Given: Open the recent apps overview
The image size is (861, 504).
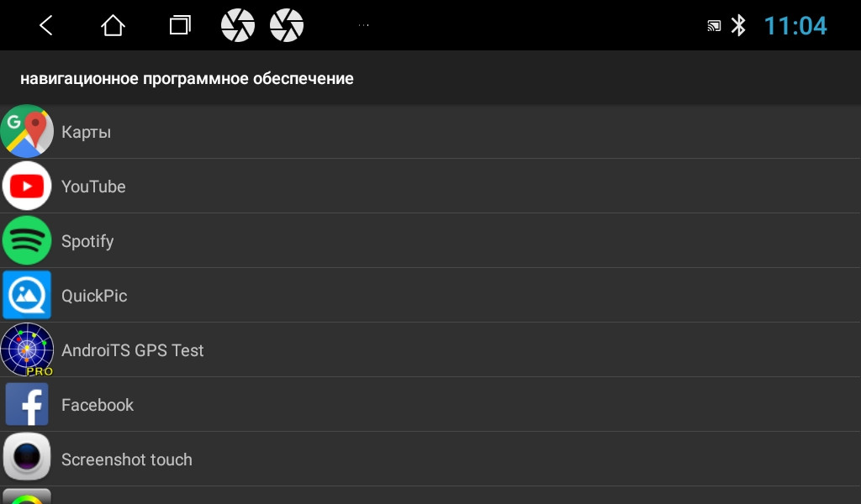Looking at the screenshot, I should pos(180,26).
